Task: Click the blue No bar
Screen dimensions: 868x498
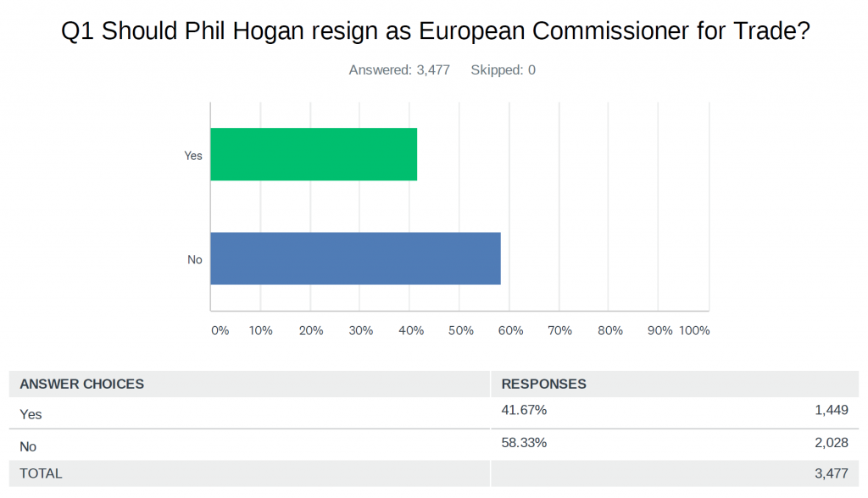Action: (355, 258)
